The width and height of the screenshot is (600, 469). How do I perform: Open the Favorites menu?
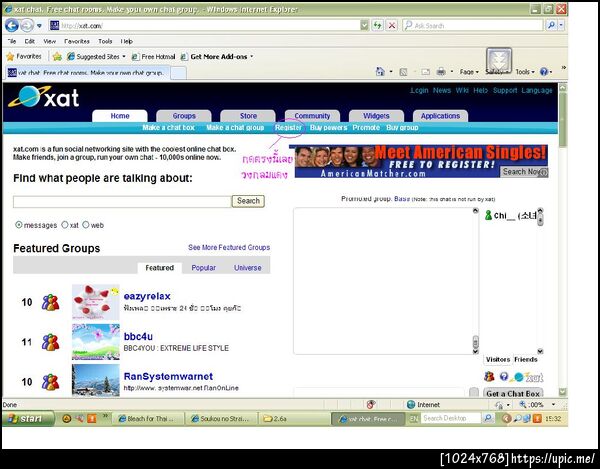tap(77, 41)
